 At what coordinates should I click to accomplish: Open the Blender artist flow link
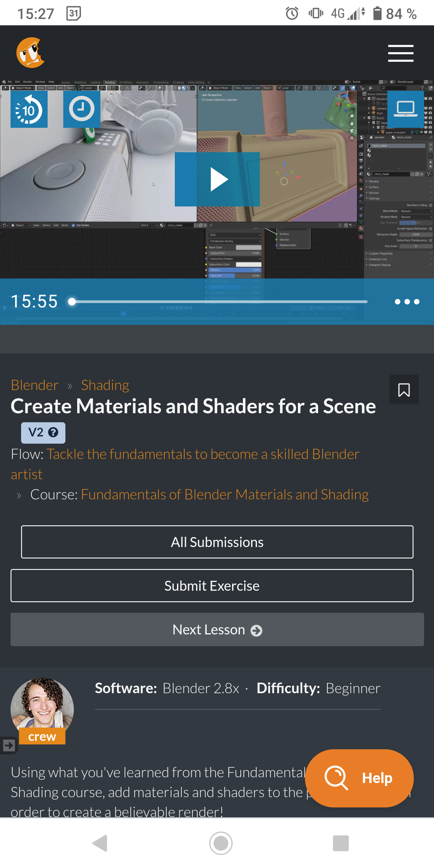click(x=185, y=464)
